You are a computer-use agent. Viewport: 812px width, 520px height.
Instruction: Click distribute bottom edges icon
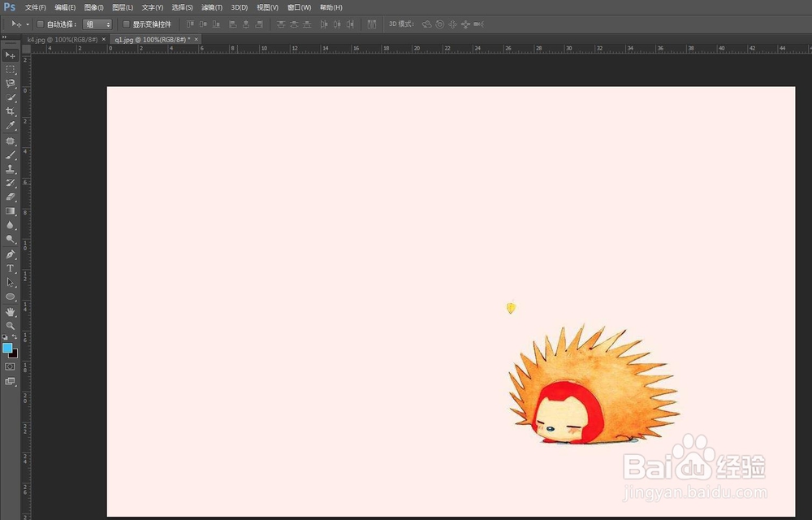click(307, 24)
